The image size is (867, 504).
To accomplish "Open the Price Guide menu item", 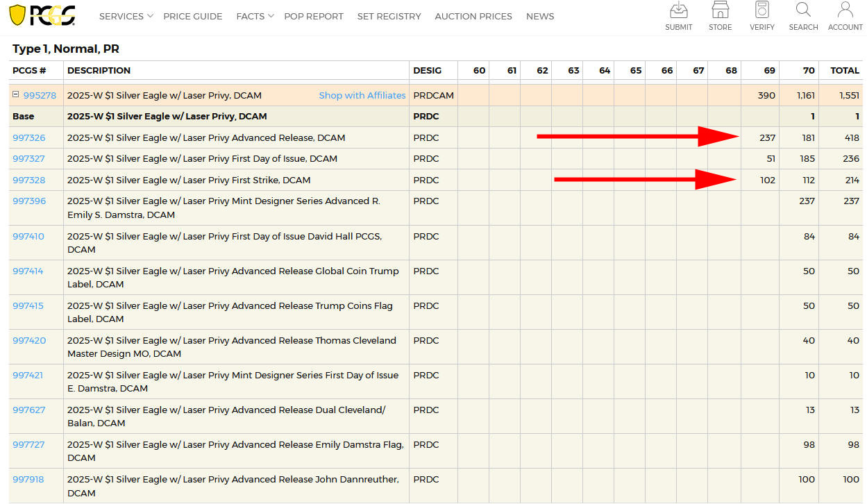I will coord(193,16).
